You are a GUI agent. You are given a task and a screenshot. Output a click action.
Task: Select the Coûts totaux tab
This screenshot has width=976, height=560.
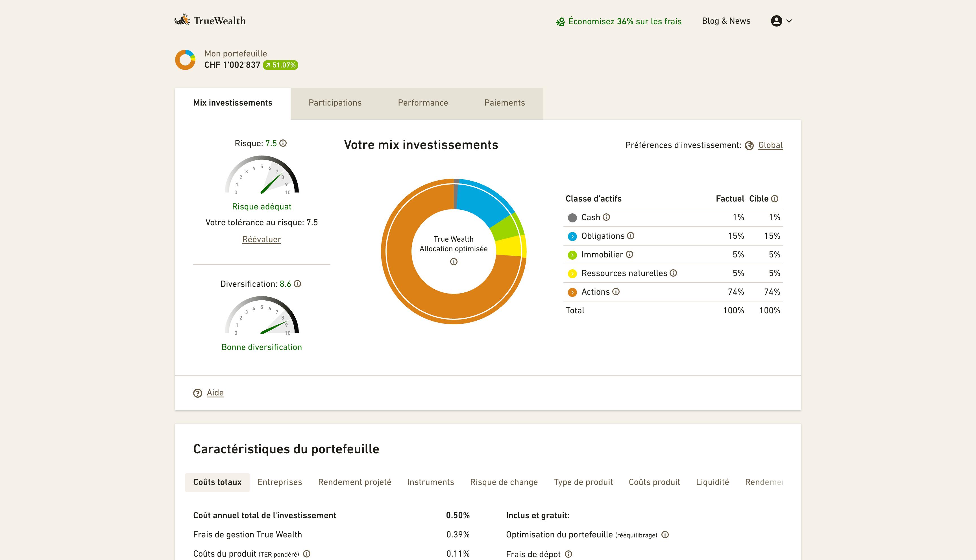[x=217, y=482]
